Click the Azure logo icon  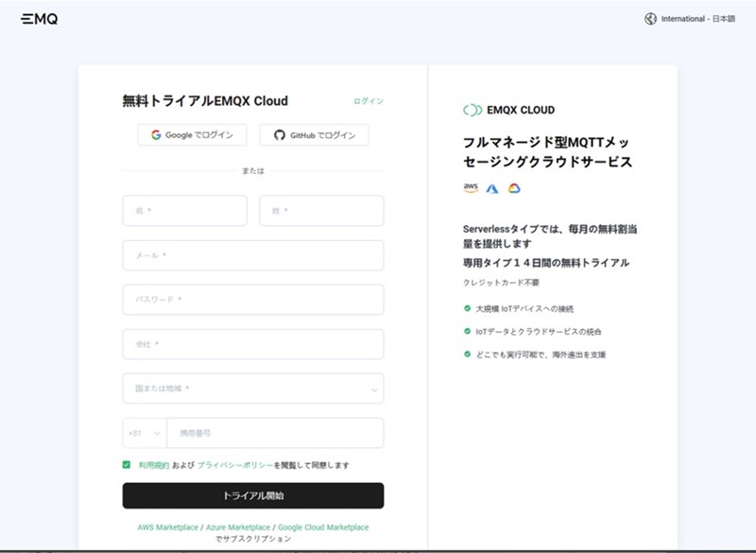492,188
